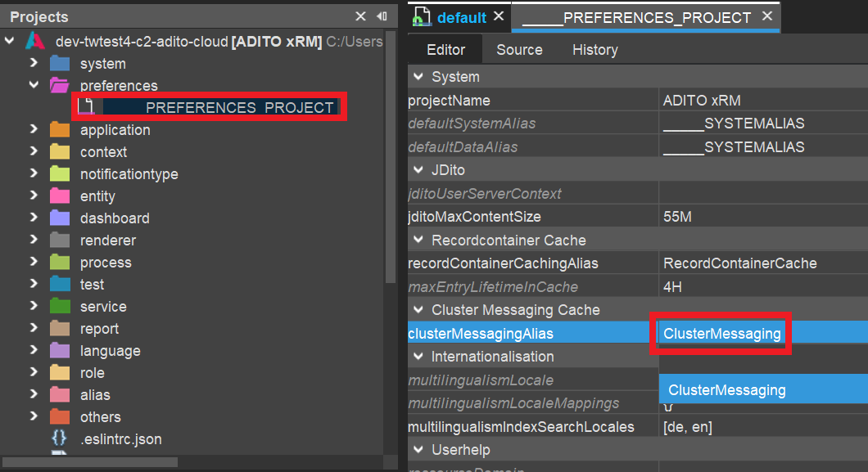Expand the dashboard folder in tree
The image size is (868, 472).
[34, 218]
